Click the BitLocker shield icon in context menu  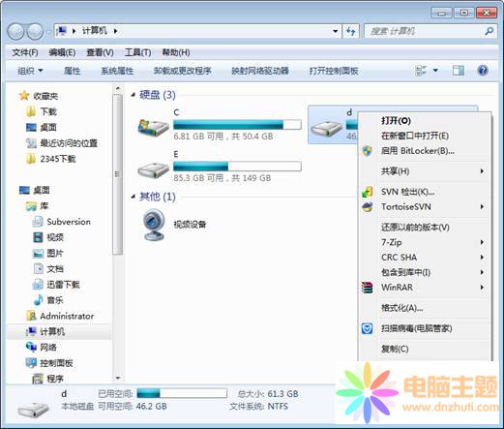coord(367,150)
